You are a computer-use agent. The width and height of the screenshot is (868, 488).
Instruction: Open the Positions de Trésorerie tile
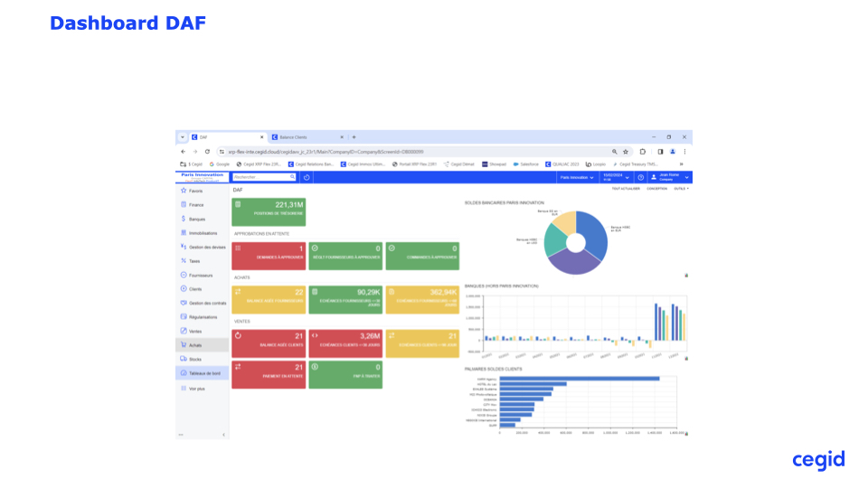[269, 211]
